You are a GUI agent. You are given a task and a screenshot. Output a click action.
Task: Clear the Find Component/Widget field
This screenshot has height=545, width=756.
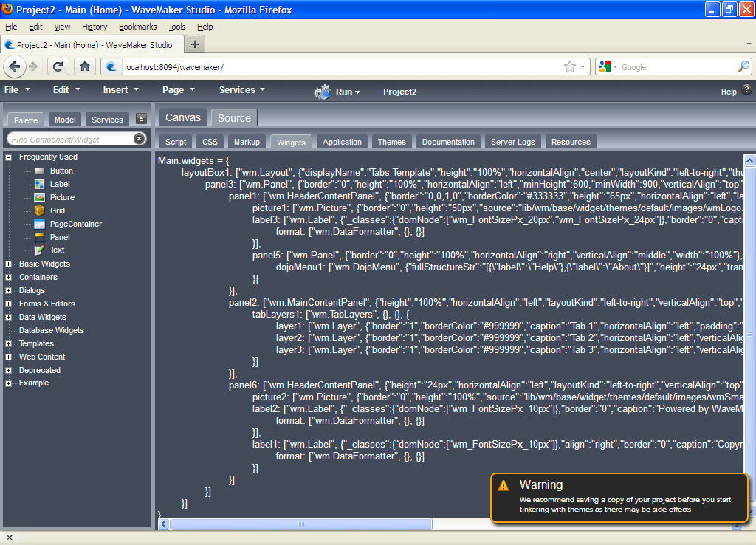pos(139,139)
